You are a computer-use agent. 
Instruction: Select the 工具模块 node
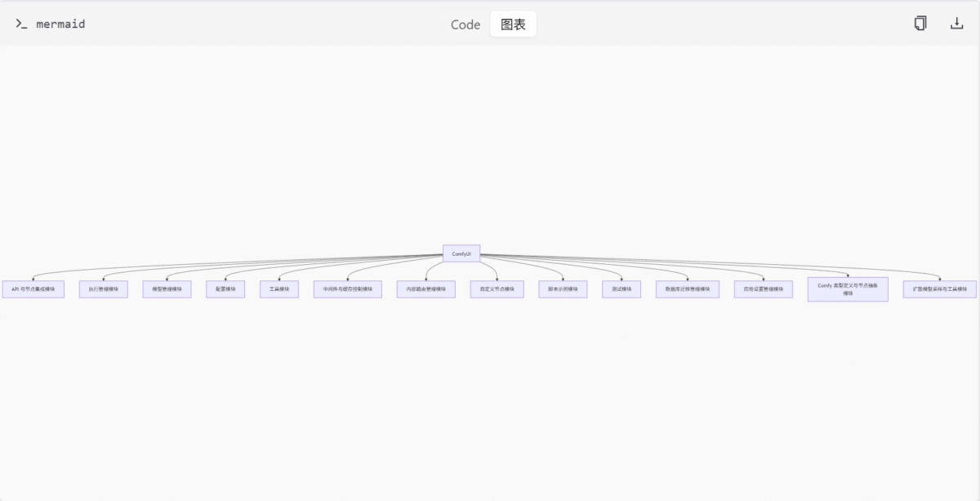coord(279,289)
